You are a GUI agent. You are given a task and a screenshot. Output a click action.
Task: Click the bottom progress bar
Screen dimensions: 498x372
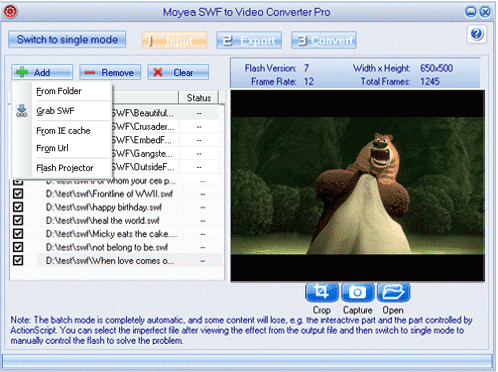point(247,361)
